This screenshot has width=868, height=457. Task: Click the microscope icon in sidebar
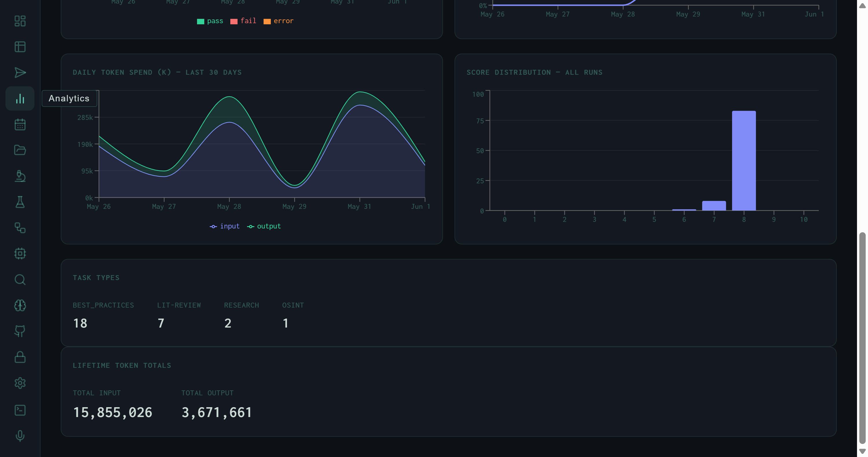[20, 176]
